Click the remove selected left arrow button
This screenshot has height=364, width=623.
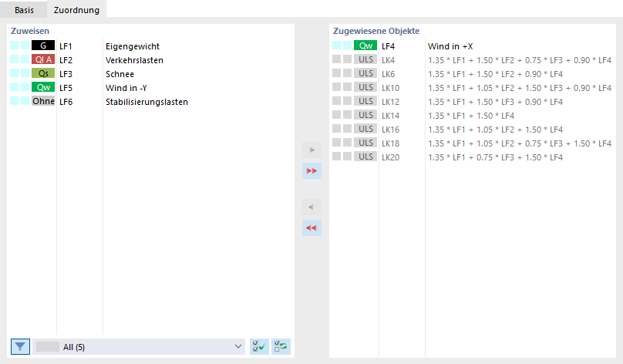(312, 207)
